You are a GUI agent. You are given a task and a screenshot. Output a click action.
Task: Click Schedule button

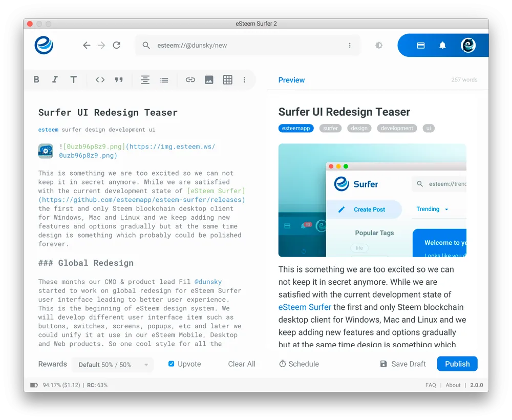[x=299, y=364]
